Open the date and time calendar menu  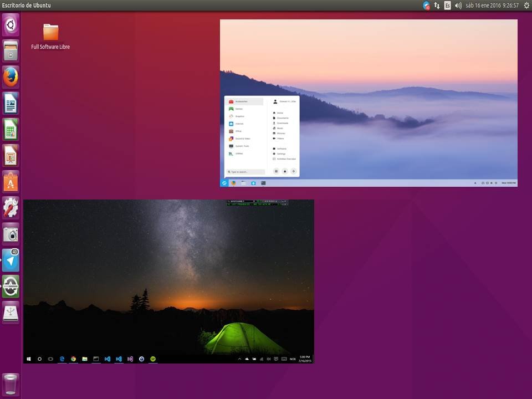coord(493,6)
